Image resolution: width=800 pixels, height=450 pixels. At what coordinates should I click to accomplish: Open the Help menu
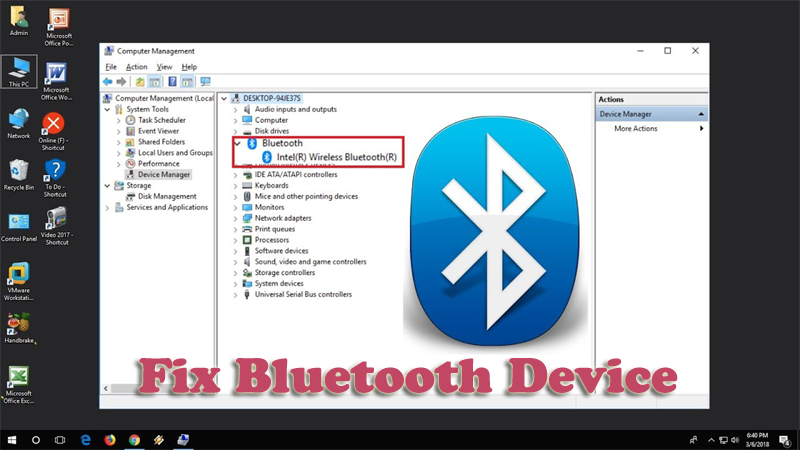[189, 67]
